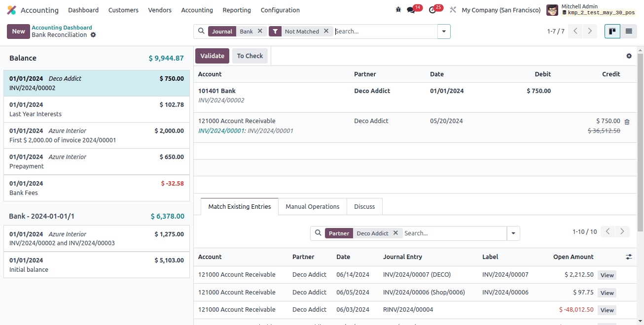The image size is (644, 325).
Task: Switch to list view
Action: click(x=629, y=31)
